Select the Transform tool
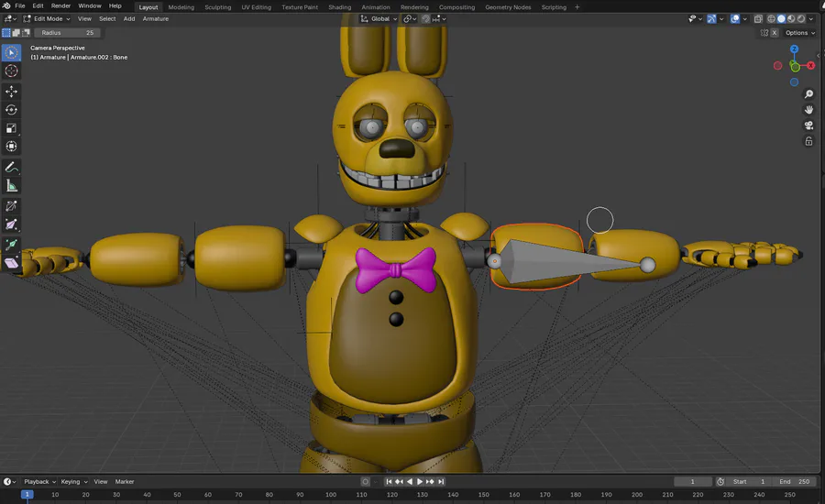This screenshot has width=825, height=504. coord(11,147)
